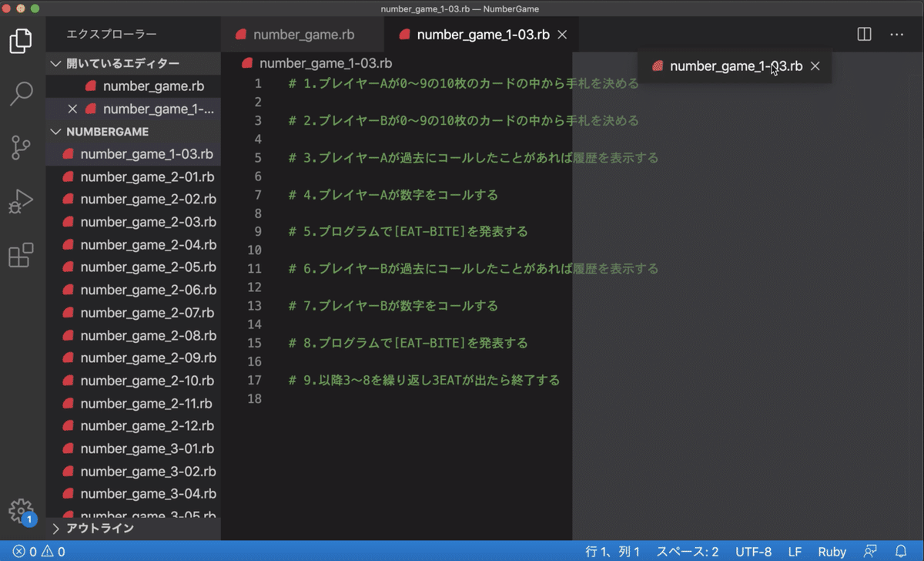
Task: Select the number_game_1-03.rb tab
Action: click(483, 35)
